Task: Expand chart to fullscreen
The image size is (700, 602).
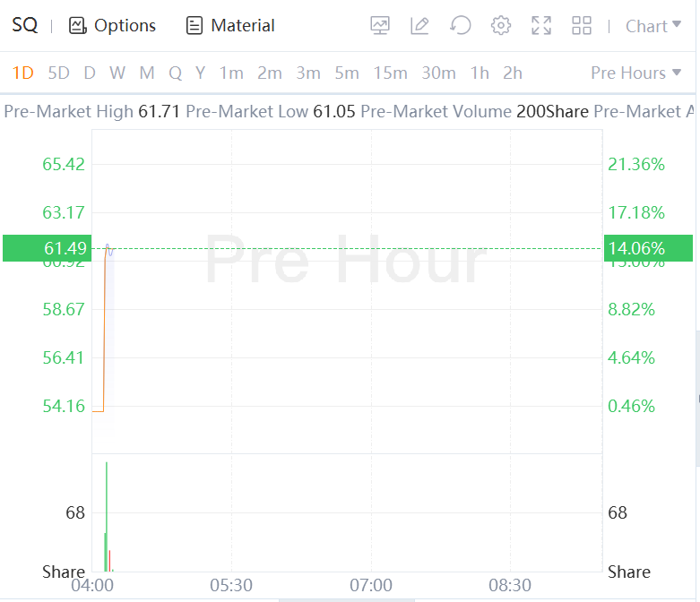Action: click(541, 26)
